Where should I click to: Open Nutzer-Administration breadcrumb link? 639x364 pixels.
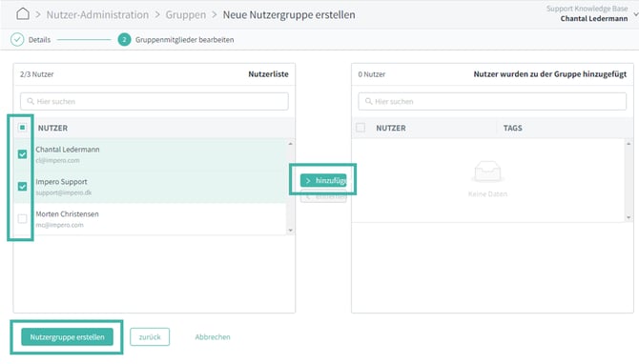tap(97, 14)
